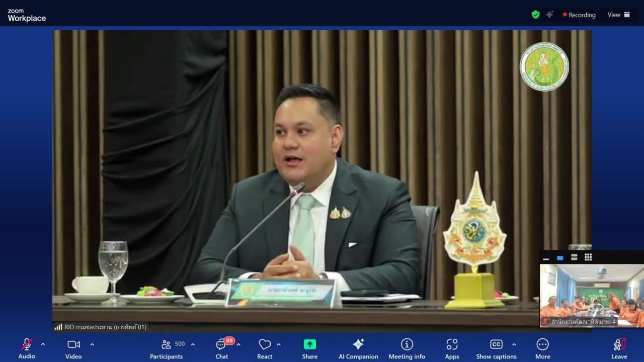Click the Recording indicator
Screen dimensions: 644x362
coord(579,15)
